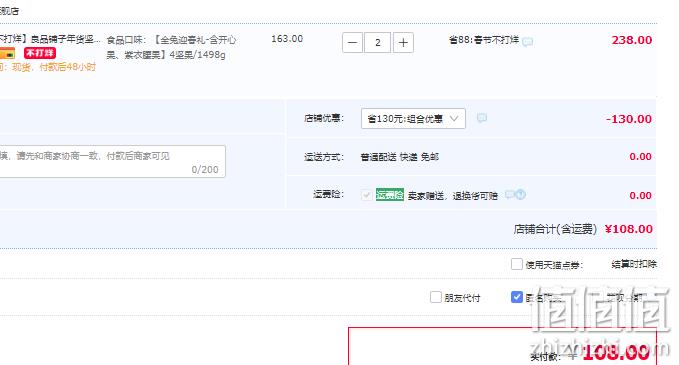The height and width of the screenshot is (365, 679).
Task: Click the 省88:春节不打烊 promotion text
Action: click(484, 40)
